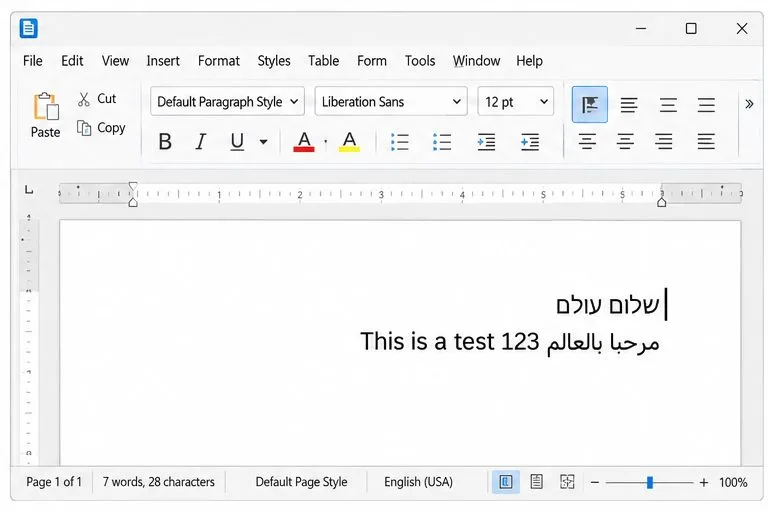
Task: Cut the selection with the scissors icon
Action: coord(84,99)
